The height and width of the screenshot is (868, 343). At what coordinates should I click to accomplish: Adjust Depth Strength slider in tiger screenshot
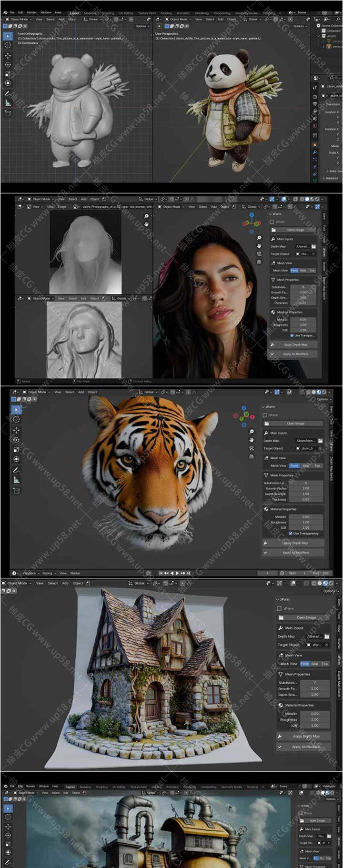pos(305,494)
